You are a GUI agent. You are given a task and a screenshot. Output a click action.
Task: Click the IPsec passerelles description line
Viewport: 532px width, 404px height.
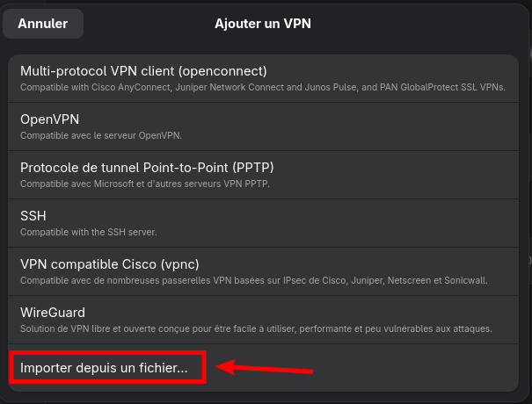254,281
